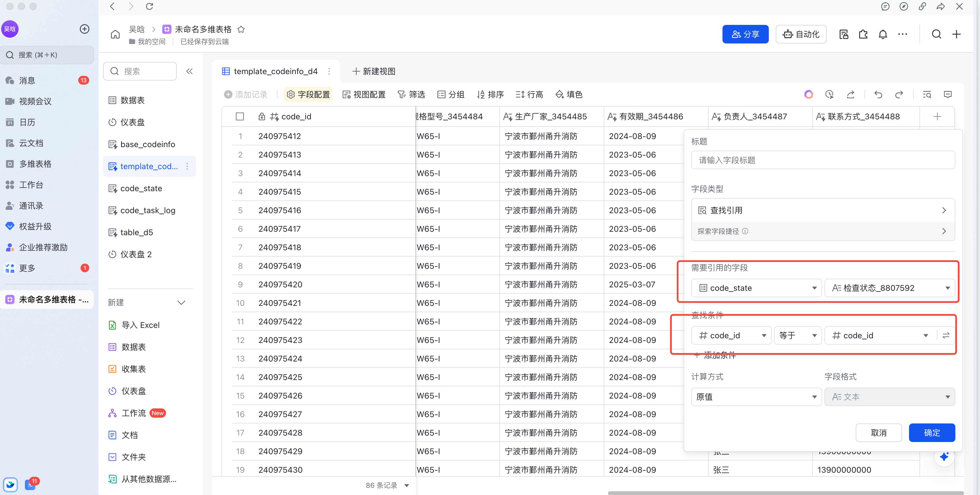Screen dimensions: 980x495
Task: Open the comments chat bubble icon in titlebar
Action: (x=885, y=6)
